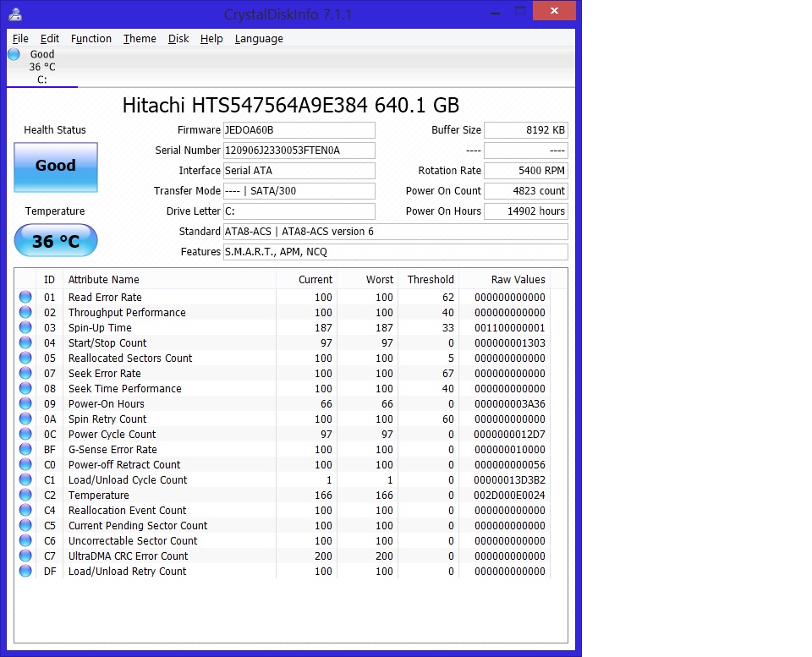Image resolution: width=812 pixels, height=657 pixels.
Task: Click the CrystalDiskInfo app icon in title bar
Action: (x=15, y=14)
